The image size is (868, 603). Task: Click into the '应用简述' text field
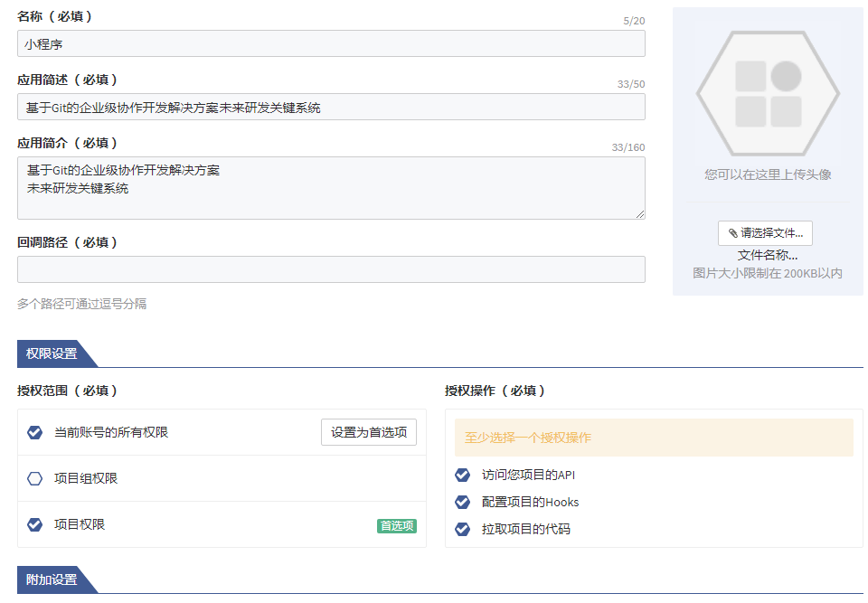[331, 107]
